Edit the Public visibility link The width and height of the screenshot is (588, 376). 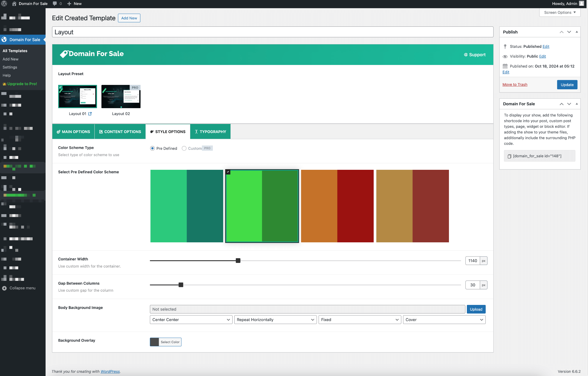[x=542, y=56]
